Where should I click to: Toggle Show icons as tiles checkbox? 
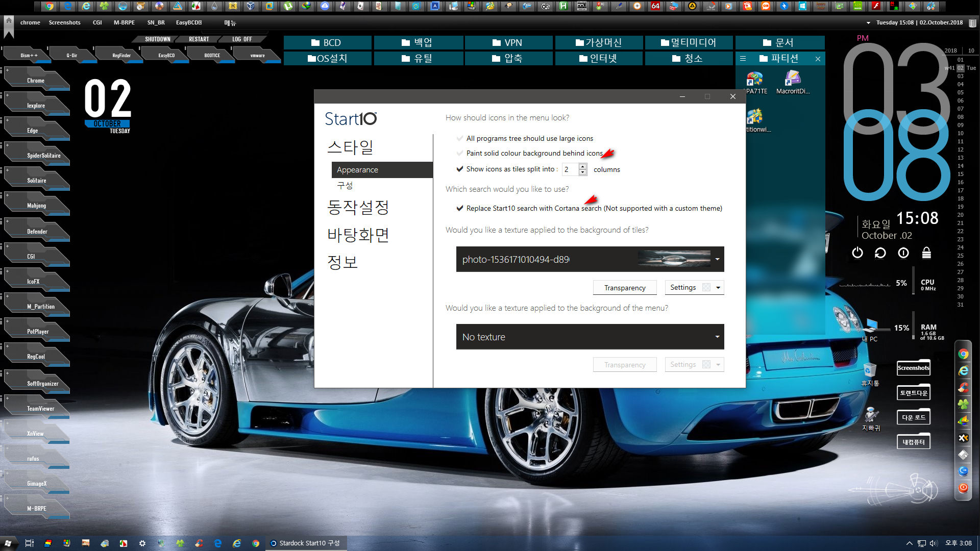click(460, 169)
